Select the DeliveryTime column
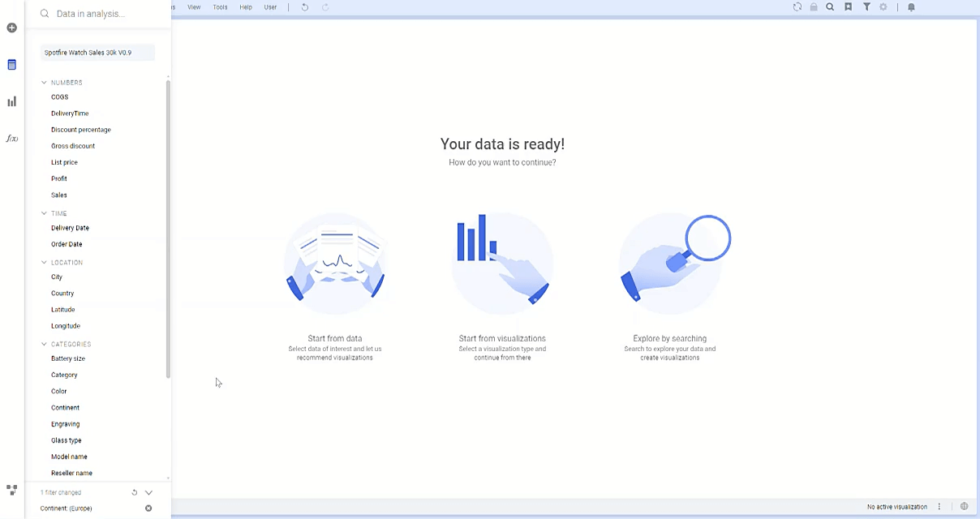 click(x=70, y=114)
